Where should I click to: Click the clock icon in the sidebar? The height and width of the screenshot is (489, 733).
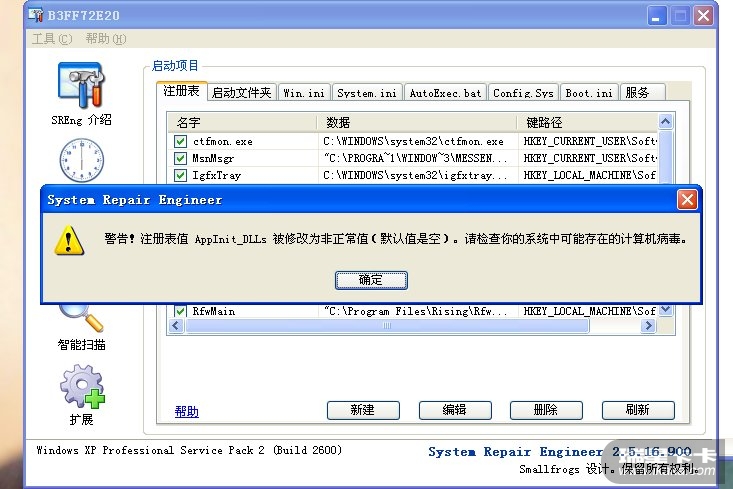81,160
